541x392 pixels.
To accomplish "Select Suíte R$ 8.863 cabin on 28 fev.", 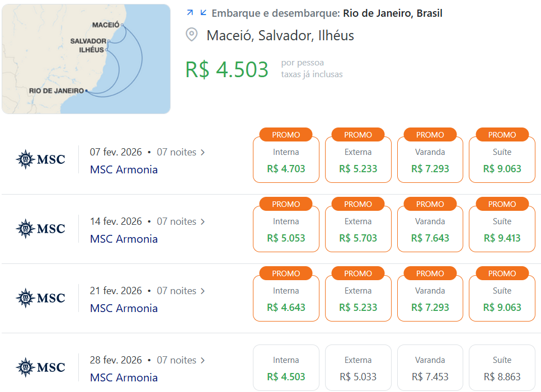I will 502,367.
